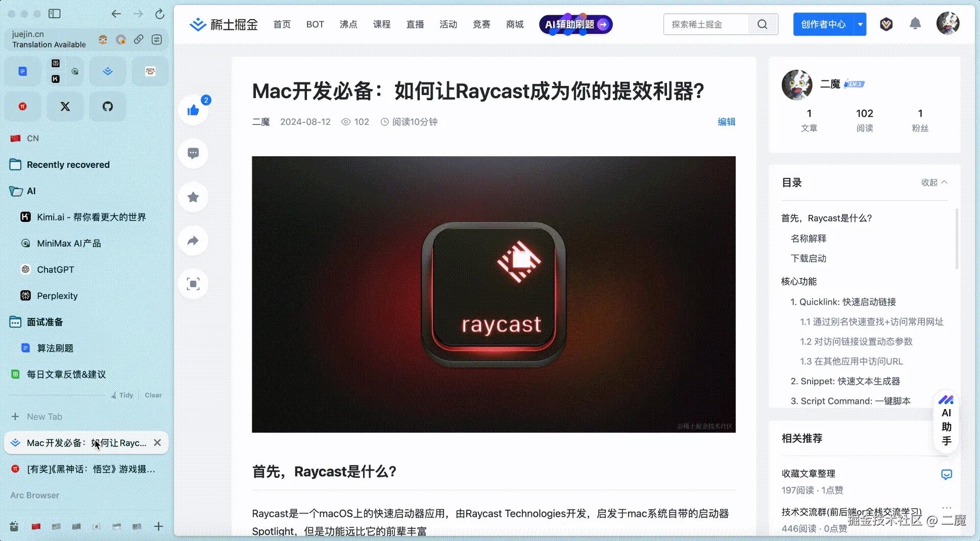This screenshot has width=980, height=541.
Task: Open pinned GitHub favorite tile
Action: 108,107
